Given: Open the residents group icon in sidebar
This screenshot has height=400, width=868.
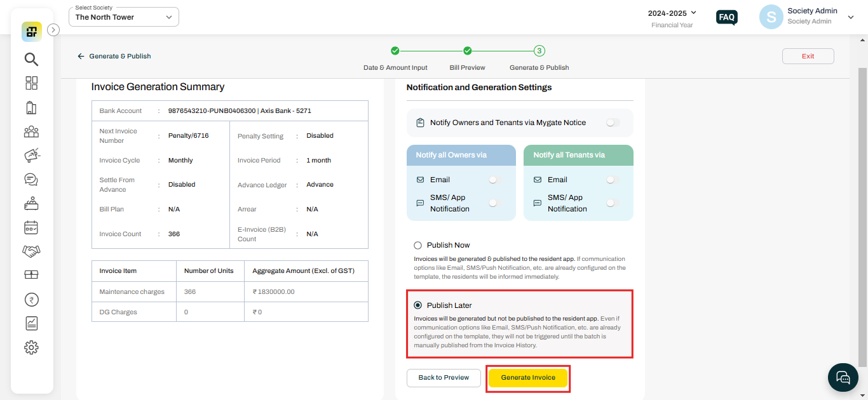Looking at the screenshot, I should pyautogui.click(x=31, y=131).
